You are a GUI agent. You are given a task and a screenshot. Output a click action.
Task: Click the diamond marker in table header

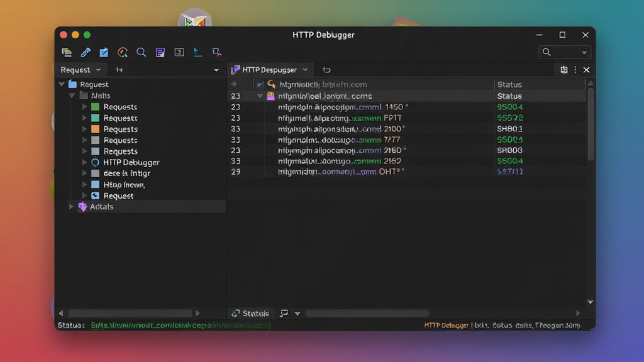click(x=234, y=84)
